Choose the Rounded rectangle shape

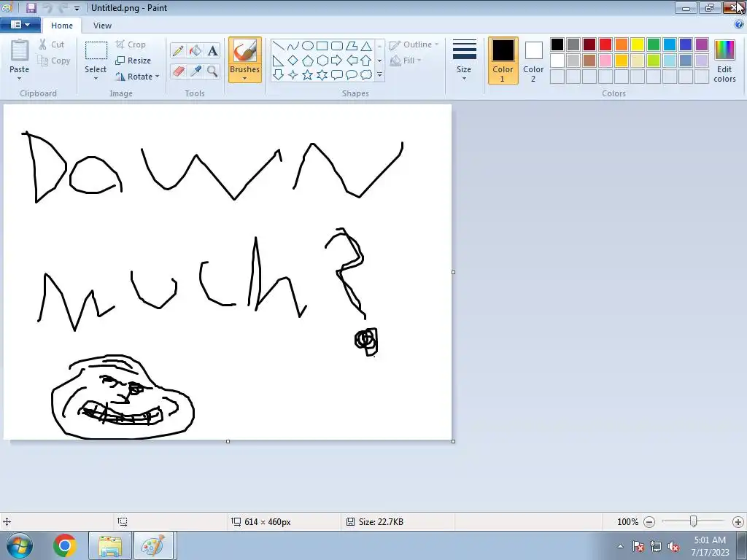(337, 46)
